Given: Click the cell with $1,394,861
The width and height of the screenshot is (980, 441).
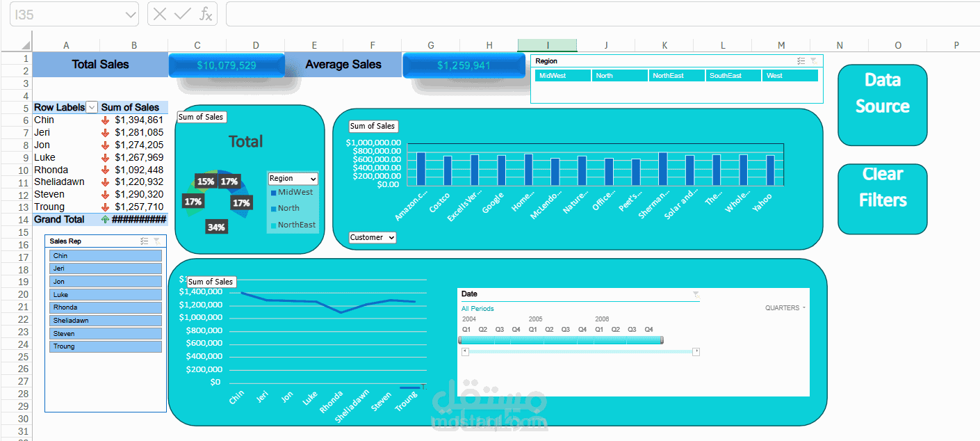Looking at the screenshot, I should (133, 120).
